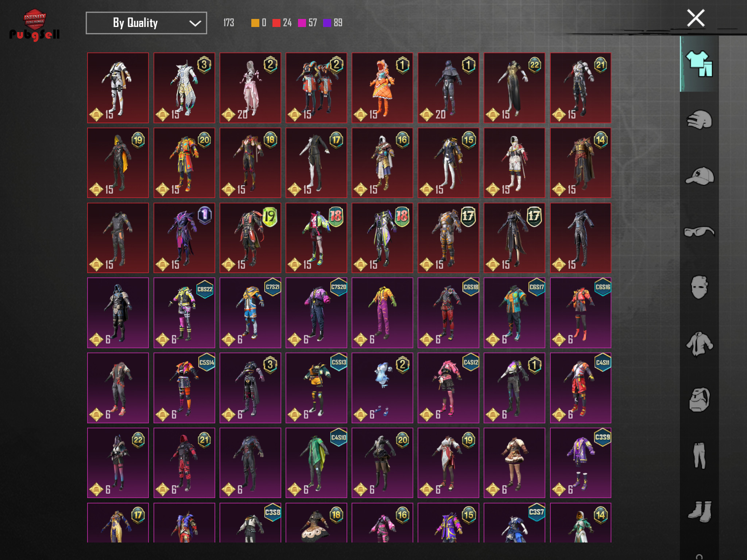Select the helmet category icon
This screenshot has height=560, width=747.
(699, 120)
